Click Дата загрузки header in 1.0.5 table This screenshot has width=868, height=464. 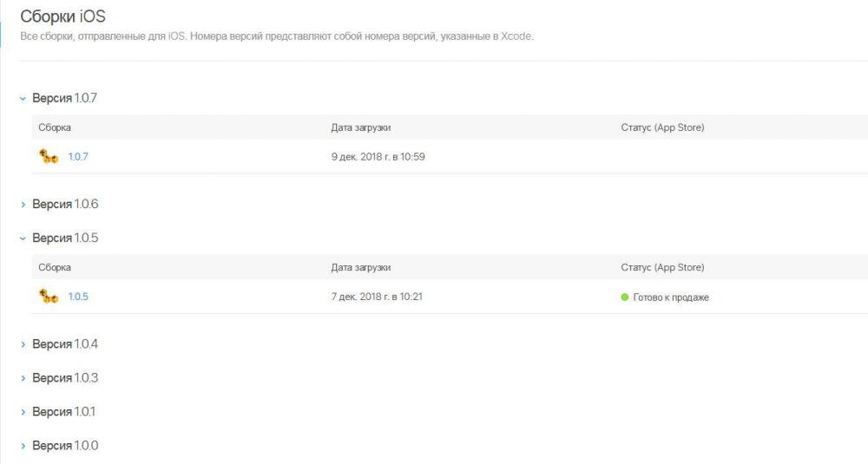(361, 267)
